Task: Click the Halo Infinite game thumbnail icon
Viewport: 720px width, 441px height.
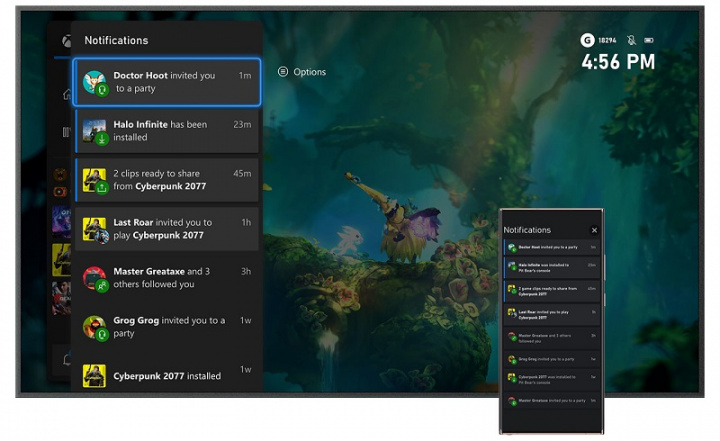Action: (95, 131)
